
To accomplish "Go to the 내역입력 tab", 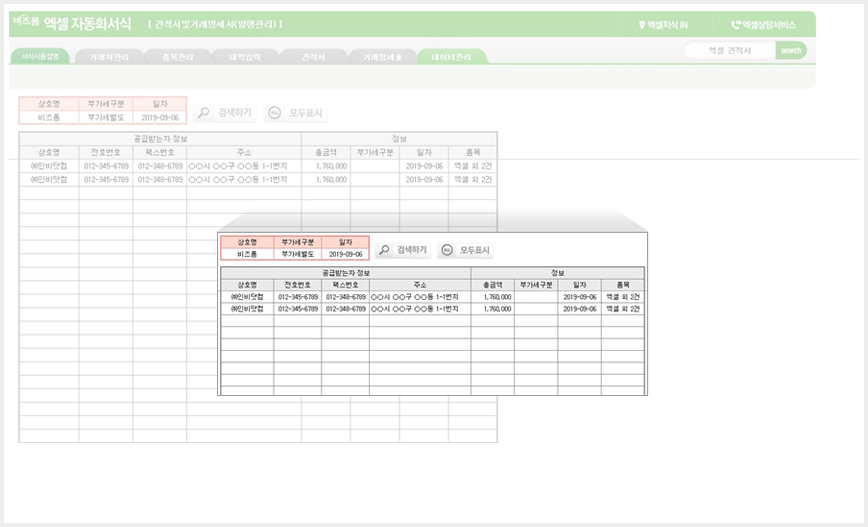I will pos(245,57).
